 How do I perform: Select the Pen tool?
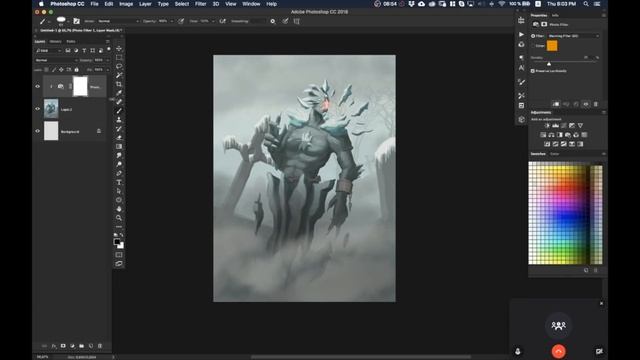[x=119, y=173]
